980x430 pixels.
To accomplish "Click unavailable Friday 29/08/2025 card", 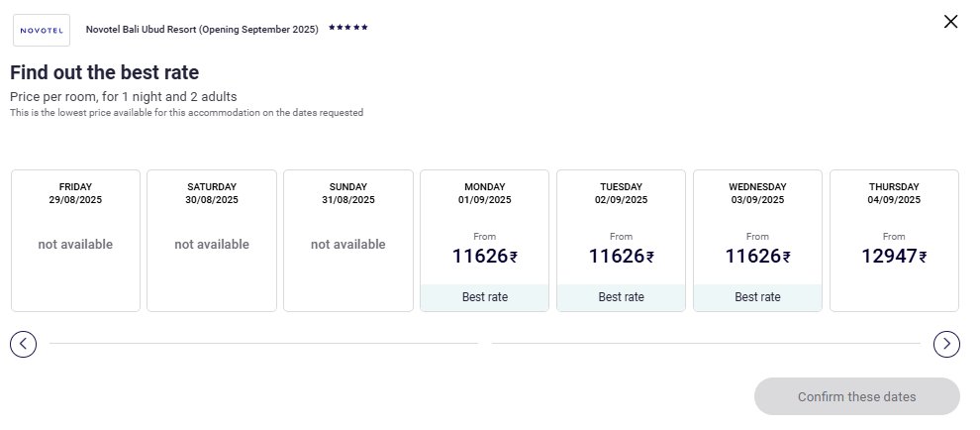I will [75, 241].
